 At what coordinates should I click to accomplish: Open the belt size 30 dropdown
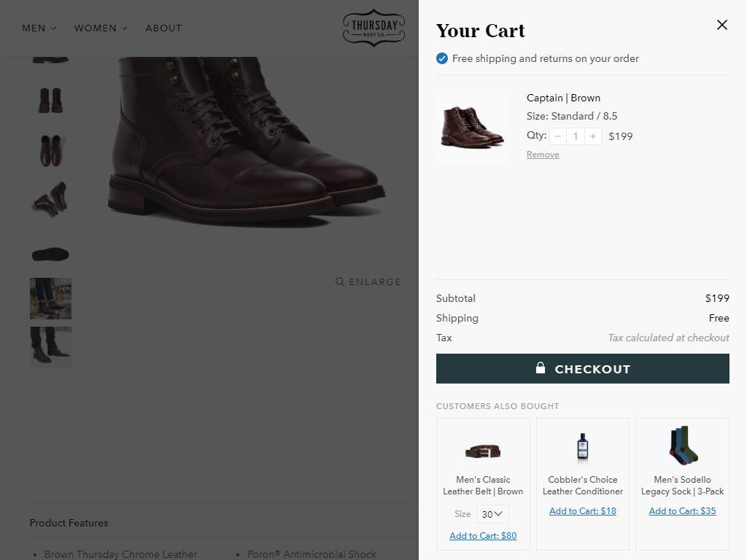(x=492, y=514)
